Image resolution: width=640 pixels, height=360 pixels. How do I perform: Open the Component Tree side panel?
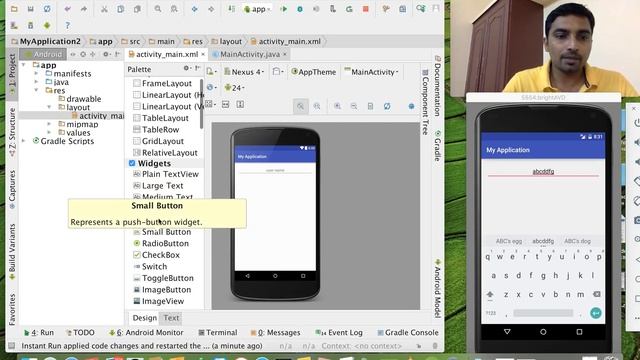[x=425, y=102]
